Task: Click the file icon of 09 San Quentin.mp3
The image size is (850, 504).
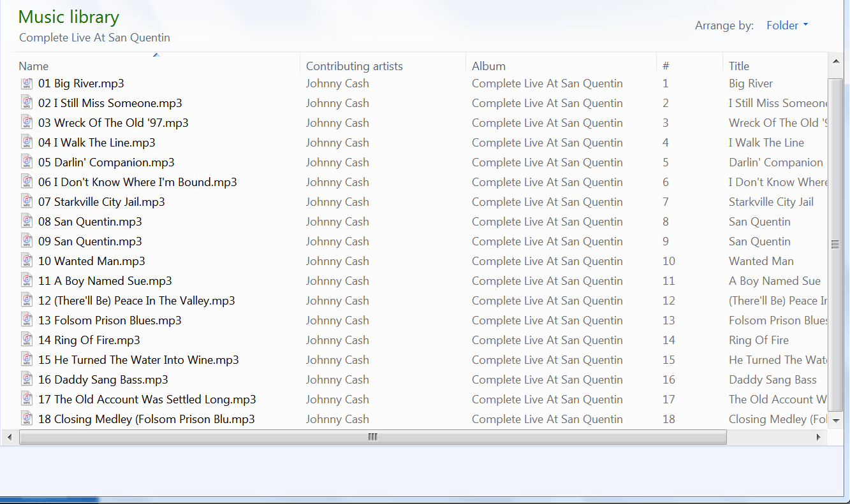Action: (27, 241)
